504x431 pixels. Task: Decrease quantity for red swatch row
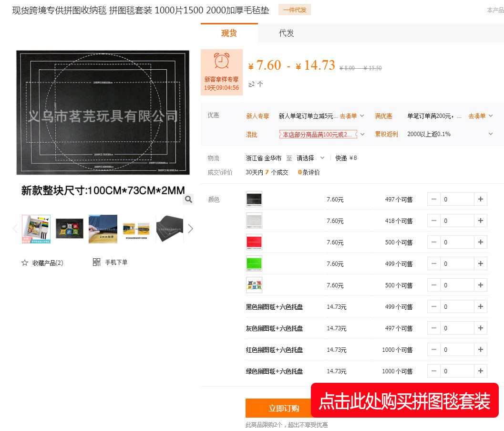point(433,242)
